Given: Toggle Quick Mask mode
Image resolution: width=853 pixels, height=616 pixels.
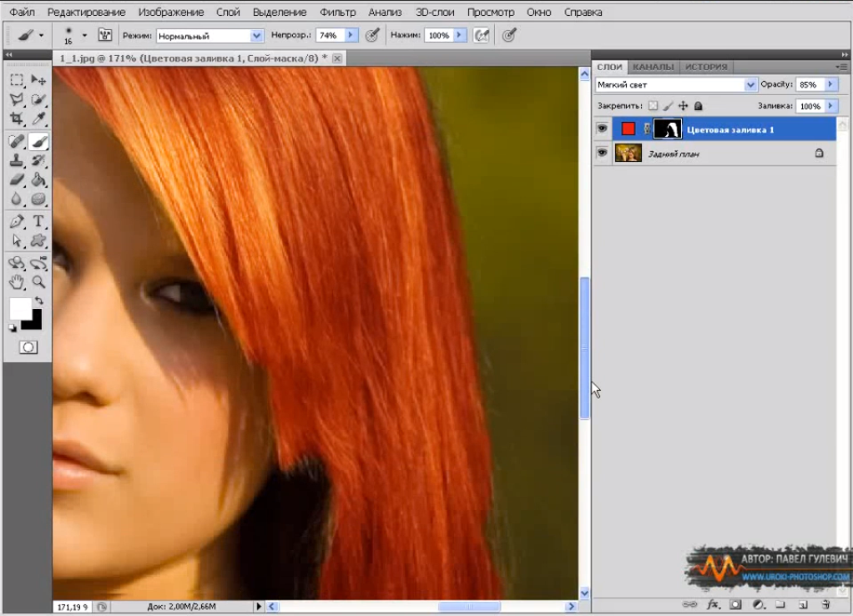Looking at the screenshot, I should [28, 347].
